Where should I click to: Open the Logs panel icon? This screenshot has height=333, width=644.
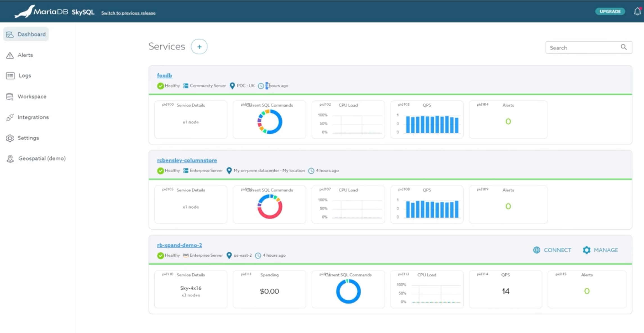(10, 75)
